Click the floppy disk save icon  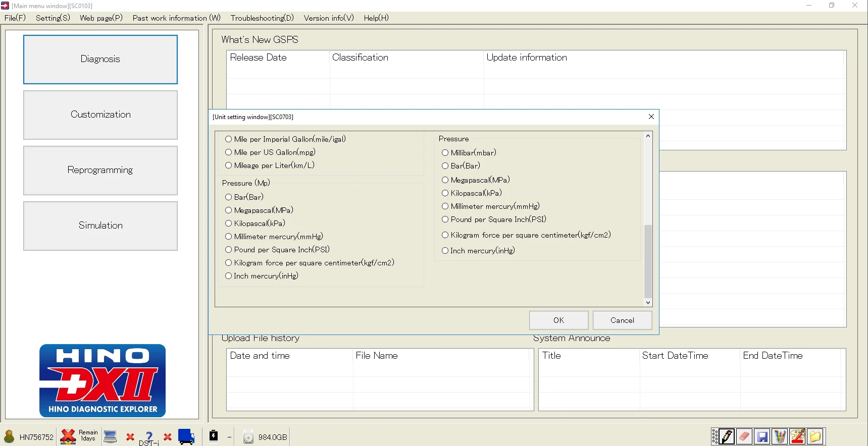[x=762, y=436]
